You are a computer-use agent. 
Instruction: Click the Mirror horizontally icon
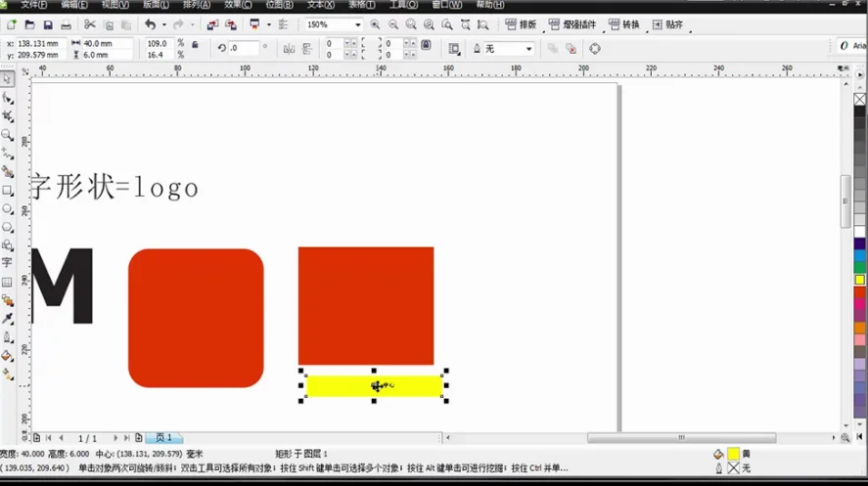(x=289, y=49)
